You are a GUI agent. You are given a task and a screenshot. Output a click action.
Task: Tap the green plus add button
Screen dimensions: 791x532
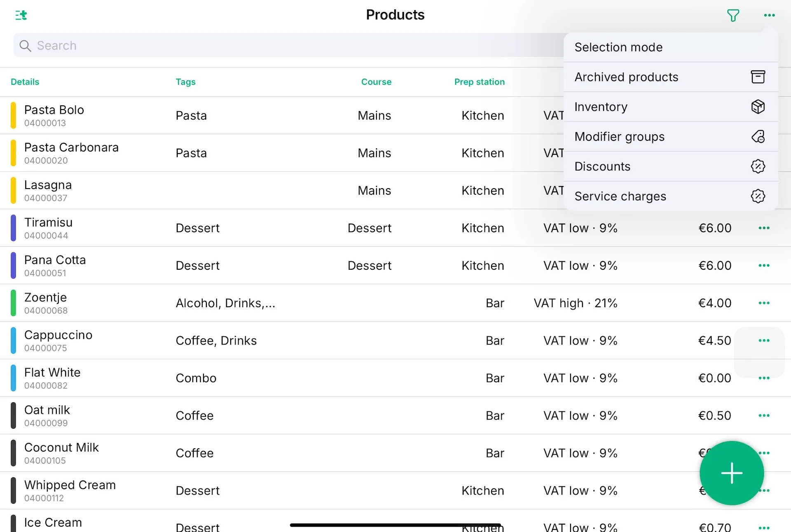point(732,473)
